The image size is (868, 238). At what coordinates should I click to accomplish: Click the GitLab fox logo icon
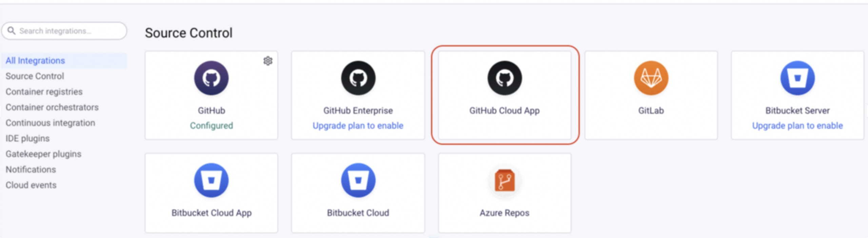tap(651, 78)
